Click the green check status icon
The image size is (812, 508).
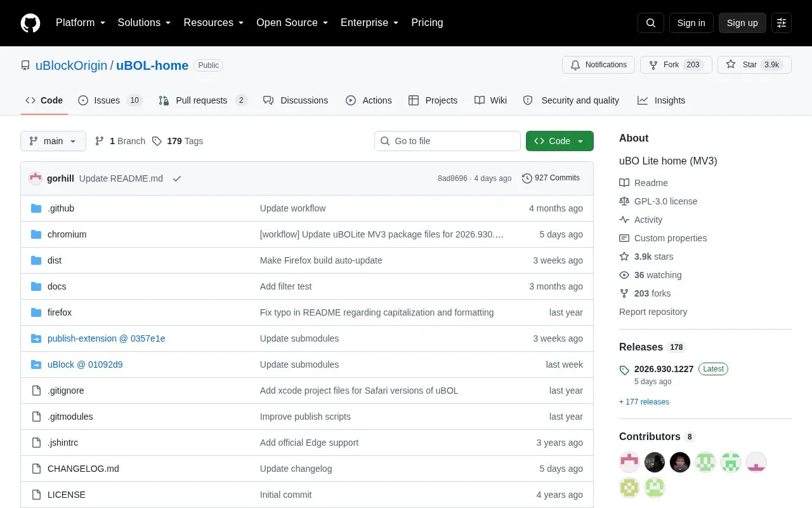pos(177,178)
